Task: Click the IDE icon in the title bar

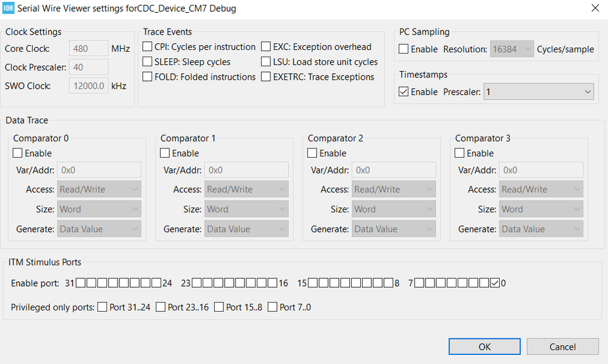Action: (8, 8)
